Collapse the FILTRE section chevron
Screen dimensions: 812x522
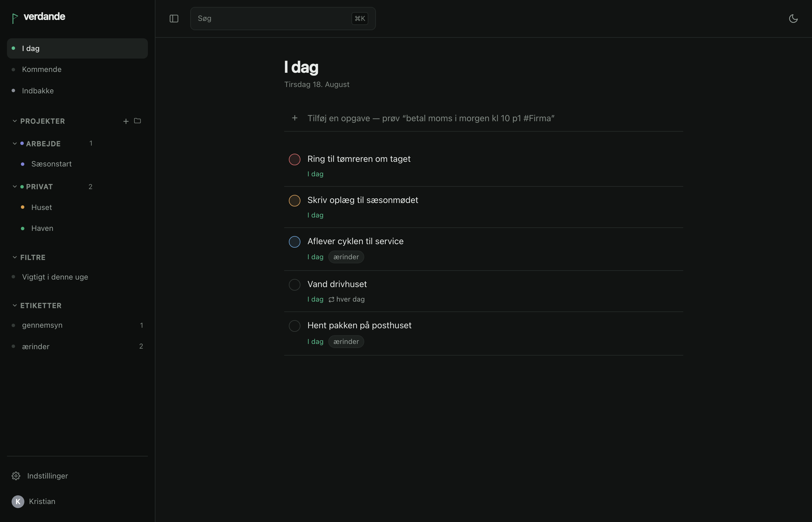(x=14, y=257)
